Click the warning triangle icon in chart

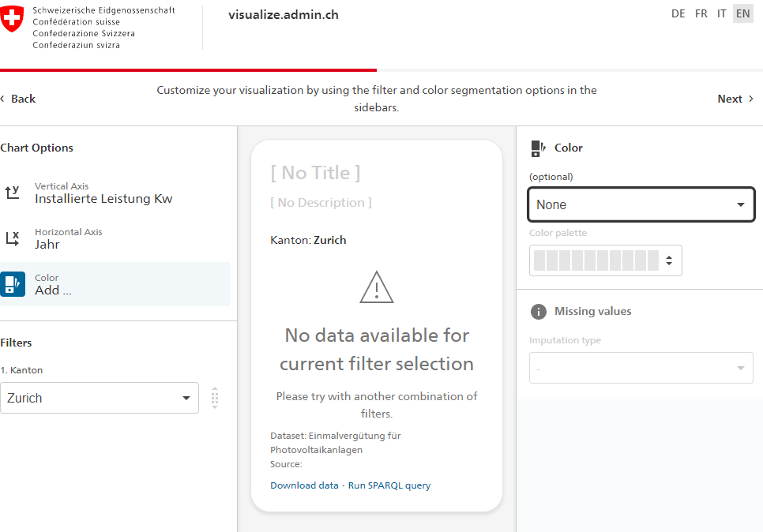pyautogui.click(x=377, y=287)
